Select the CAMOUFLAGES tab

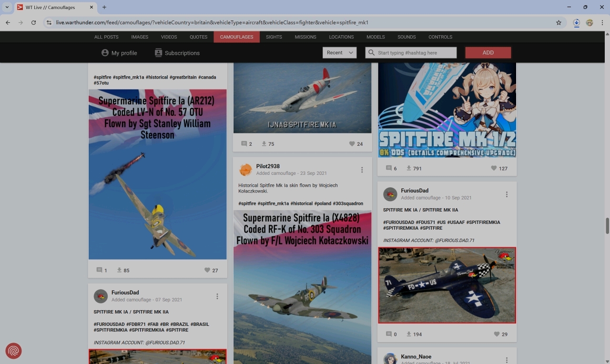click(x=236, y=37)
